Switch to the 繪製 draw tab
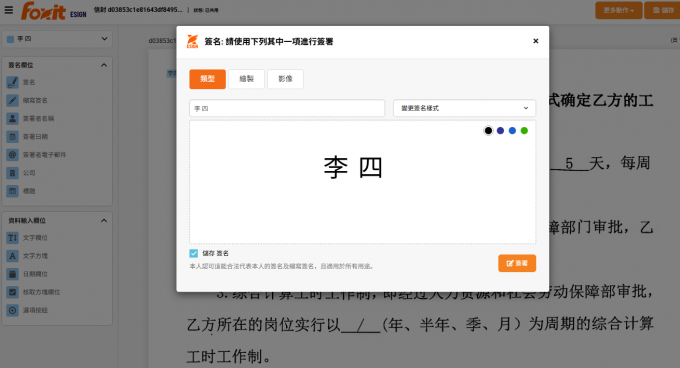This screenshot has width=680, height=368. point(246,79)
